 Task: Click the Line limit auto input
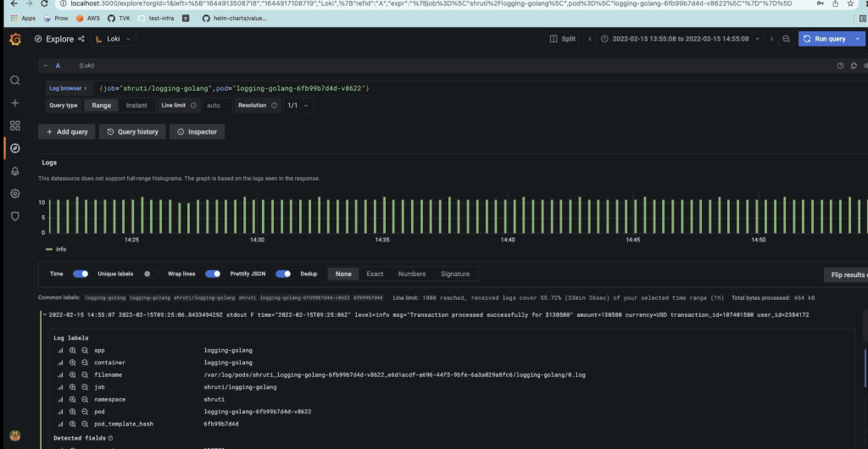(x=217, y=105)
